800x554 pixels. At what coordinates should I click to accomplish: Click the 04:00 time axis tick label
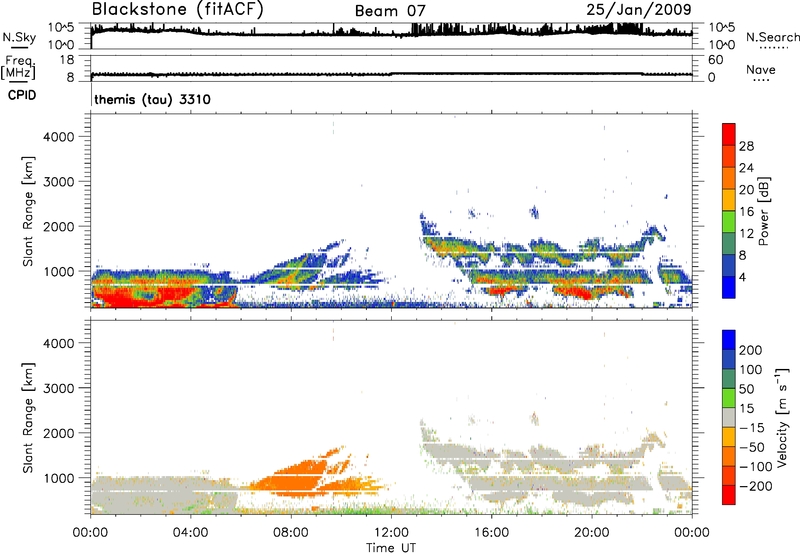pos(191,533)
